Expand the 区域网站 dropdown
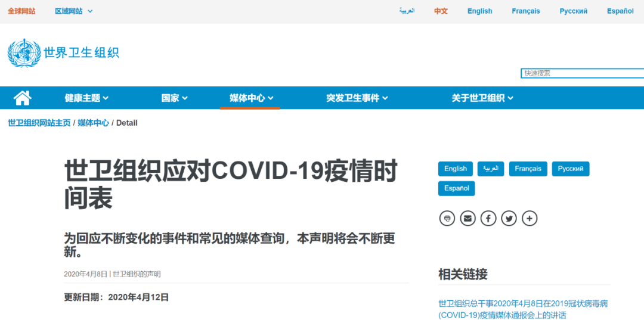 (74, 11)
